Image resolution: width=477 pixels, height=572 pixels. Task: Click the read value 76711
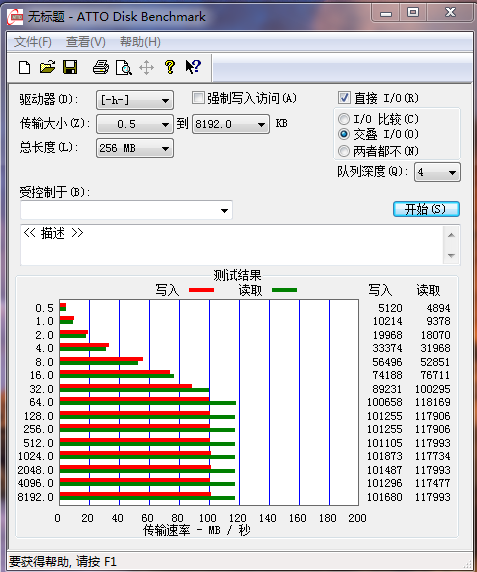click(x=435, y=375)
